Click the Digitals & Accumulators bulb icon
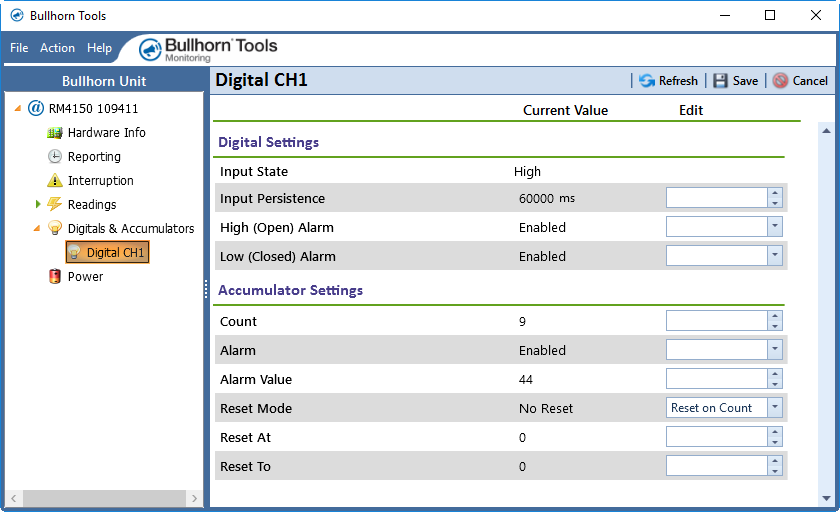Image resolution: width=840 pixels, height=512 pixels. 55,228
